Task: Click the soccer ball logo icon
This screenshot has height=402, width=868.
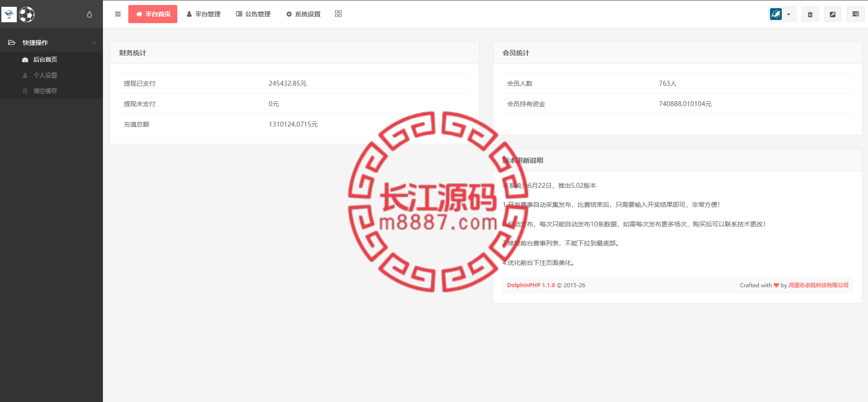Action: click(x=27, y=15)
